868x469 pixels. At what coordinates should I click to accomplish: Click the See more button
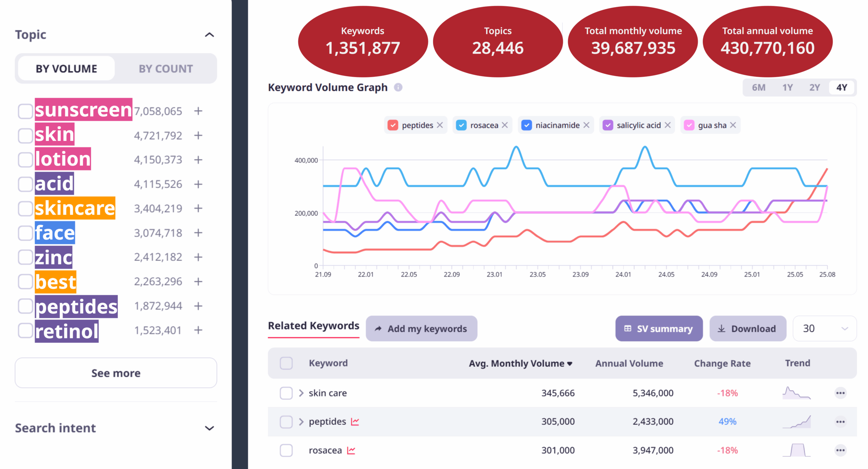[116, 373]
